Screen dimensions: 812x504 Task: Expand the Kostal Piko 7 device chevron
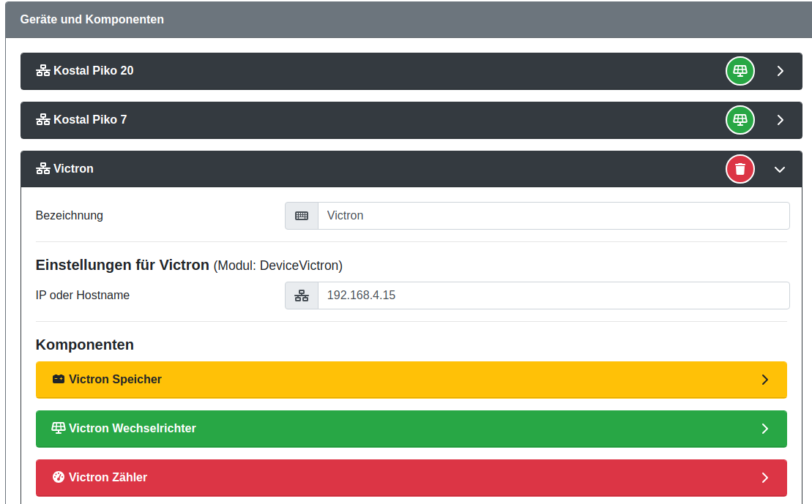tap(780, 120)
